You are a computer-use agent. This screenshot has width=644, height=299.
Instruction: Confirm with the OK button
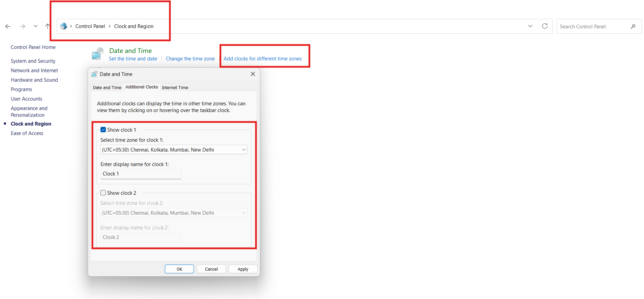(x=179, y=269)
